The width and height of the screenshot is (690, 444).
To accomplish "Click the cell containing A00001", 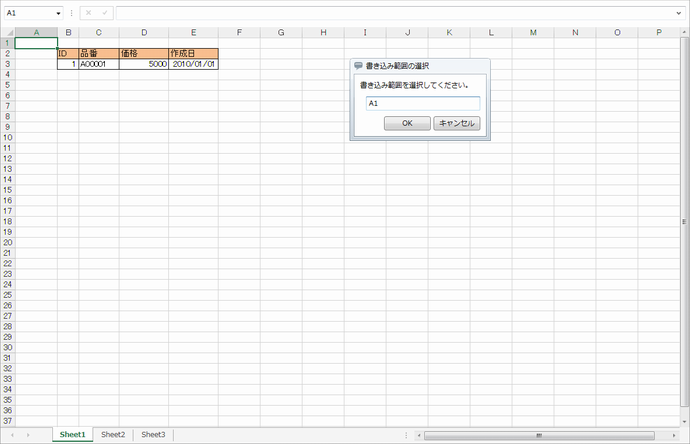I will [x=98, y=64].
